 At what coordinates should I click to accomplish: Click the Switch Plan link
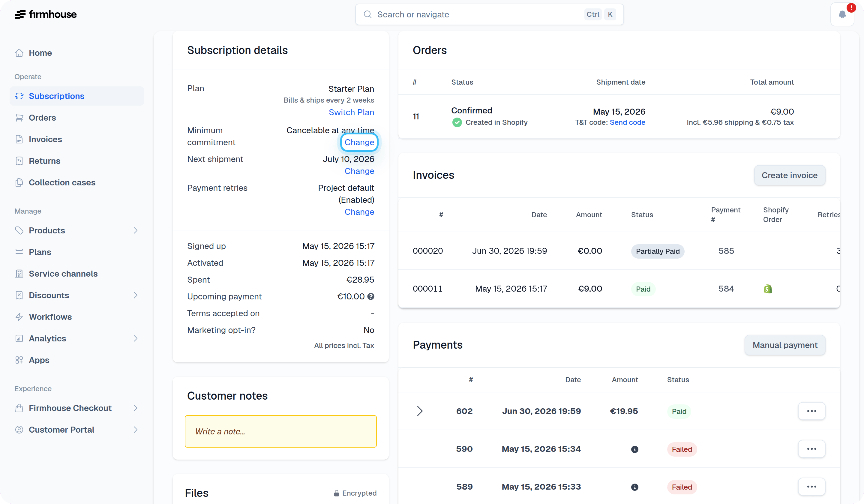coord(351,112)
